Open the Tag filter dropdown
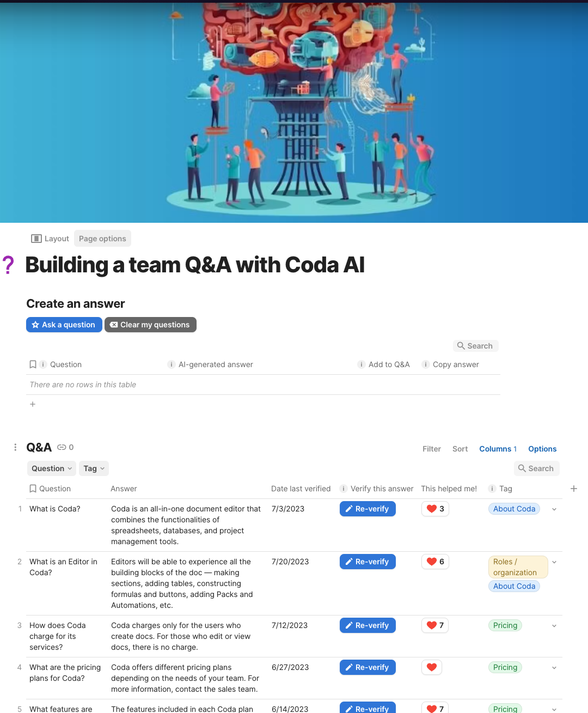The width and height of the screenshot is (588, 713). point(94,468)
